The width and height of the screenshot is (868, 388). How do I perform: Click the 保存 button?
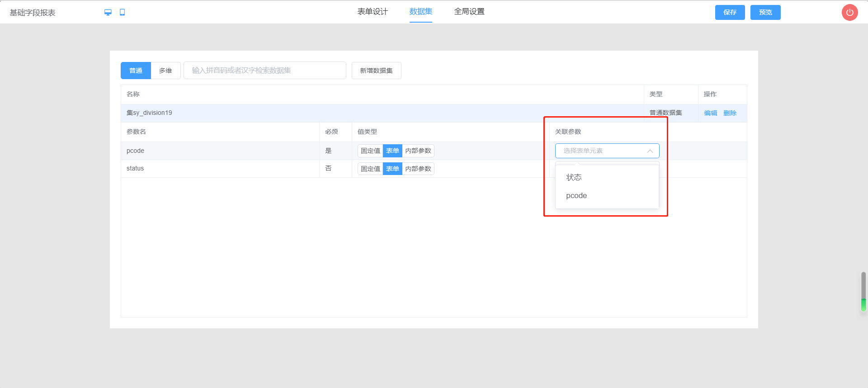click(x=730, y=12)
